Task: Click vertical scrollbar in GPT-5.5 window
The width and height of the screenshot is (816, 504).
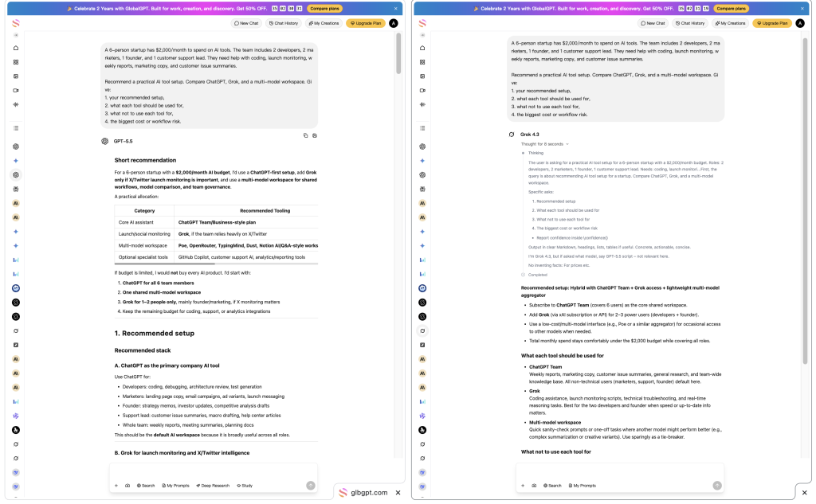Action: click(x=398, y=53)
